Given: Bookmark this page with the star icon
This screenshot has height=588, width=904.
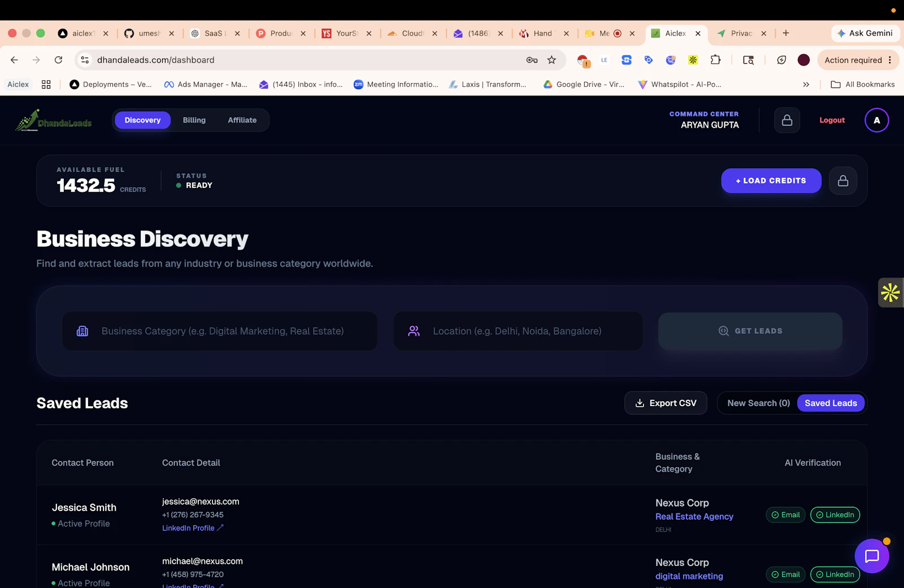Looking at the screenshot, I should click(x=552, y=60).
